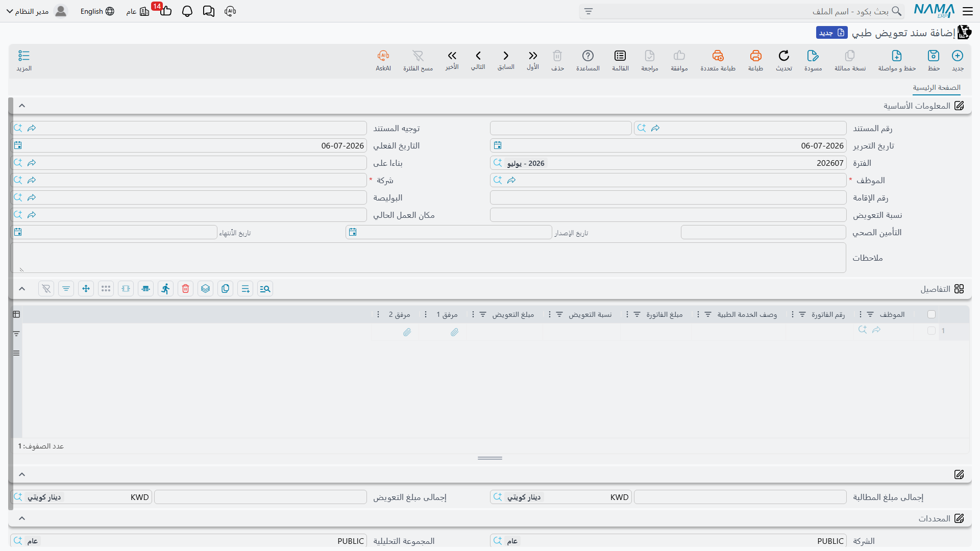Screen dimensions: 980x551
Task: Open the notifications bell icon
Action: (187, 11)
